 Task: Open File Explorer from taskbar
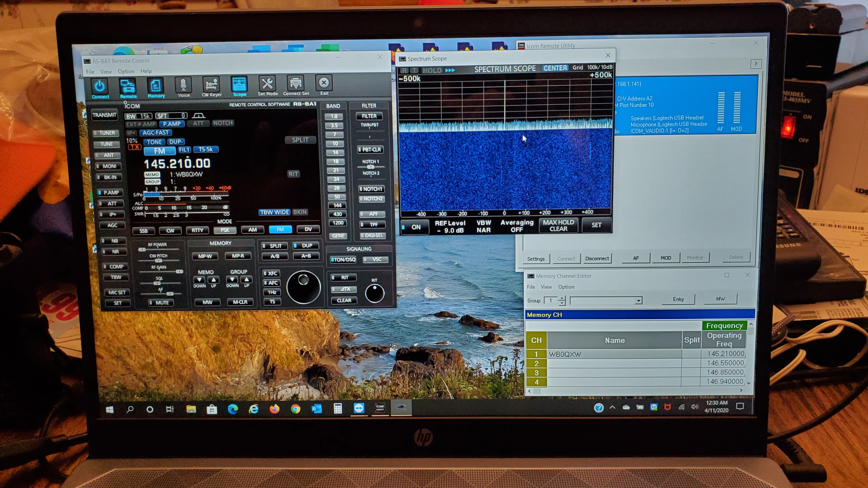click(191, 409)
